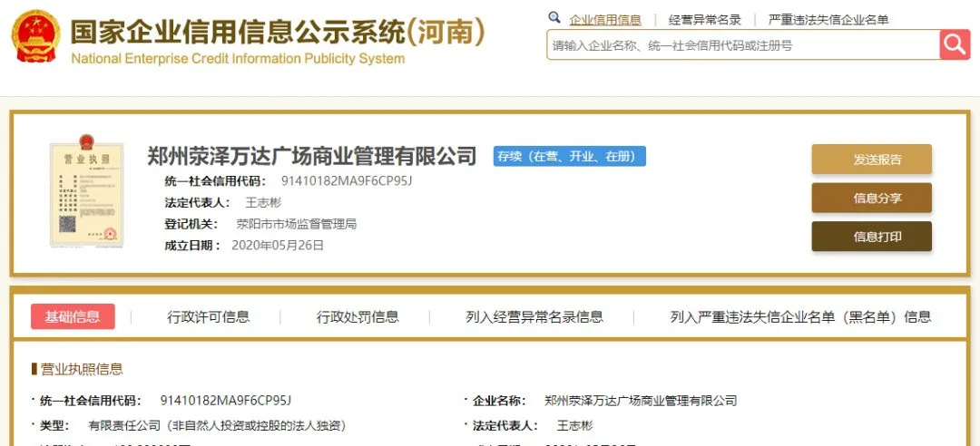Switch to 基础信息 tab
Image resolution: width=980 pixels, height=446 pixels.
[73, 316]
